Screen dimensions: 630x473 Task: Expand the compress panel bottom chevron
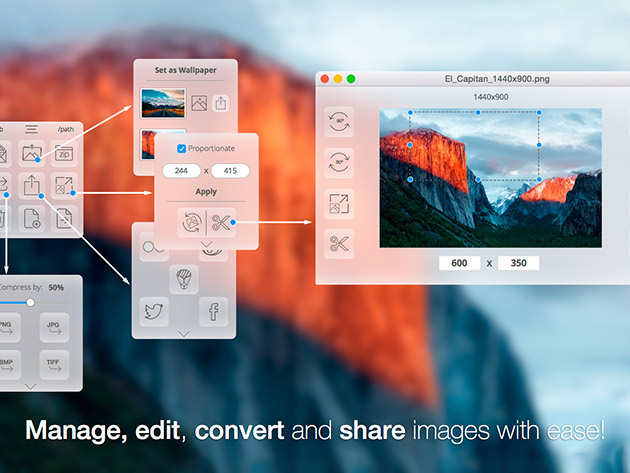(x=31, y=386)
